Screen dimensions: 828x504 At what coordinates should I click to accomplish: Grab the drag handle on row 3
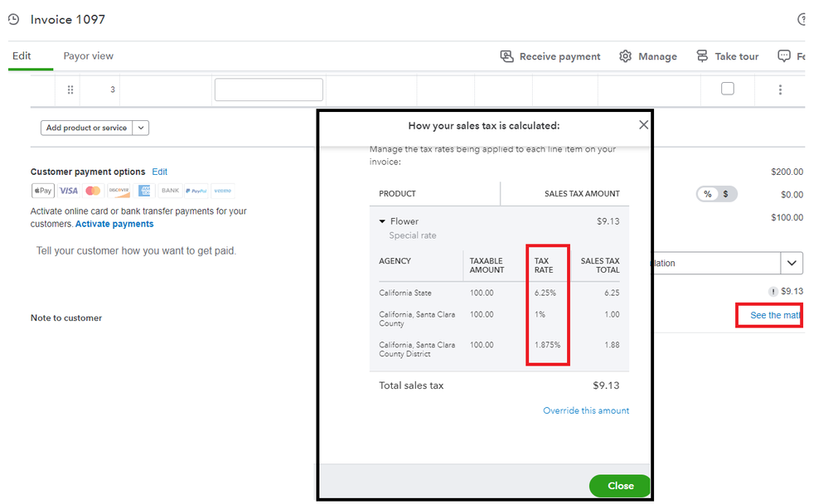(70, 90)
